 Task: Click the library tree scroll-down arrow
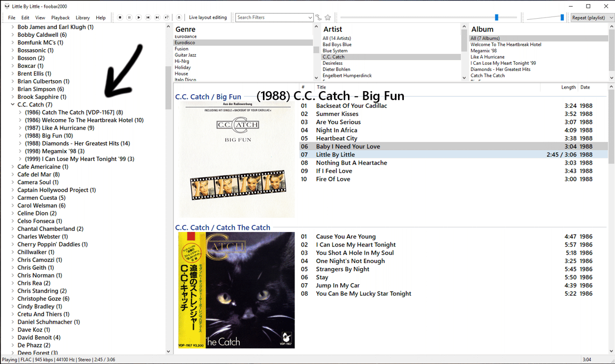click(x=168, y=352)
